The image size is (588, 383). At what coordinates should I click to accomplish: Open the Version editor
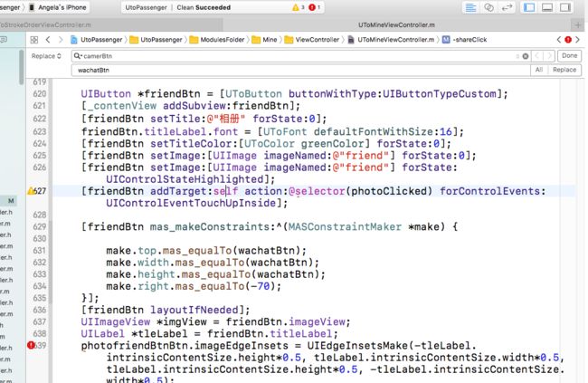[507, 7]
